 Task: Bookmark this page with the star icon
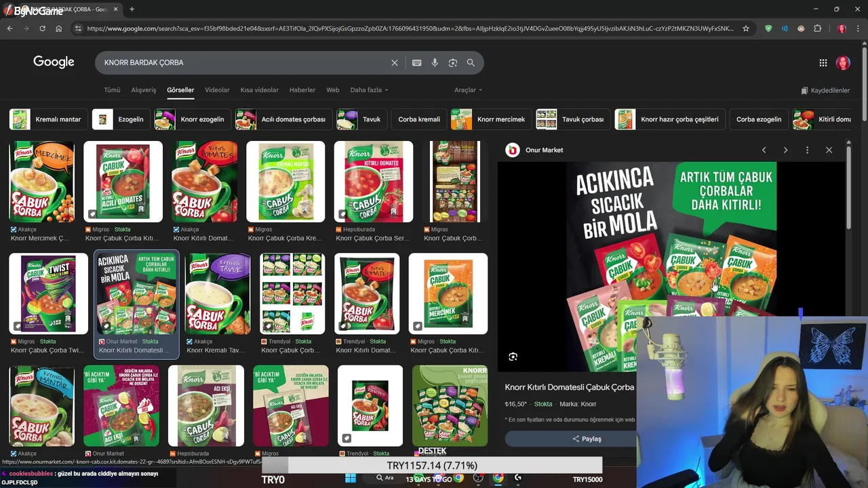point(746,28)
